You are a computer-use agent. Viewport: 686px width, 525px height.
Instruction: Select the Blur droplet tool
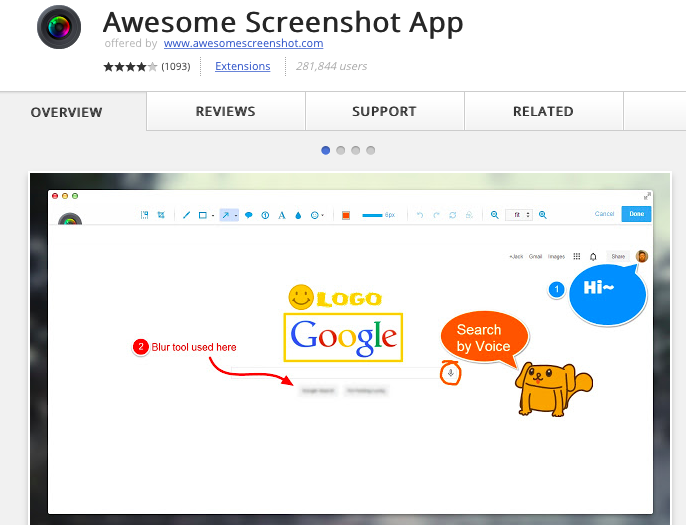pyautogui.click(x=298, y=215)
